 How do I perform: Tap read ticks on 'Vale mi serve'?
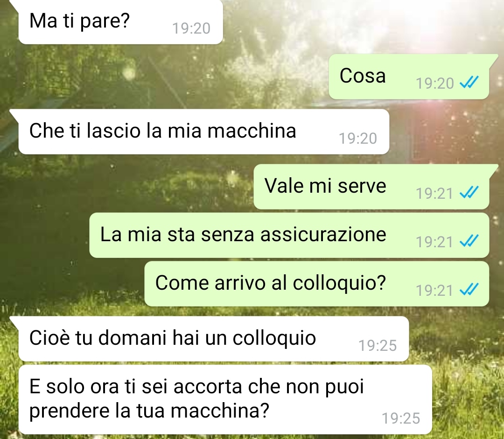[469, 193]
